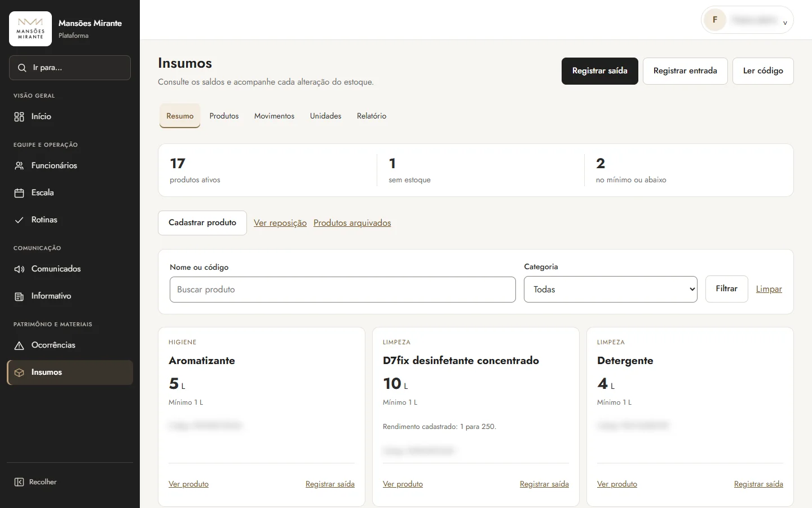The height and width of the screenshot is (508, 812).
Task: Switch to the Movimentos tab
Action: (x=274, y=116)
